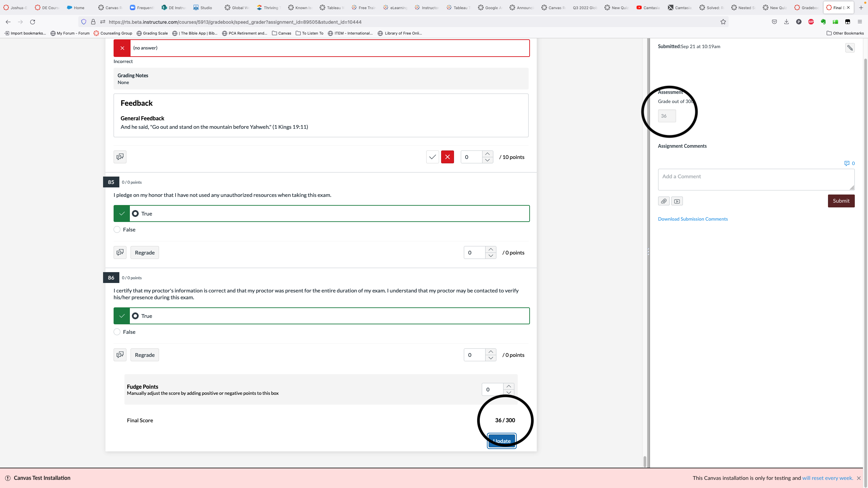Open Download Submission Comments link
868x488 pixels.
pyautogui.click(x=693, y=219)
